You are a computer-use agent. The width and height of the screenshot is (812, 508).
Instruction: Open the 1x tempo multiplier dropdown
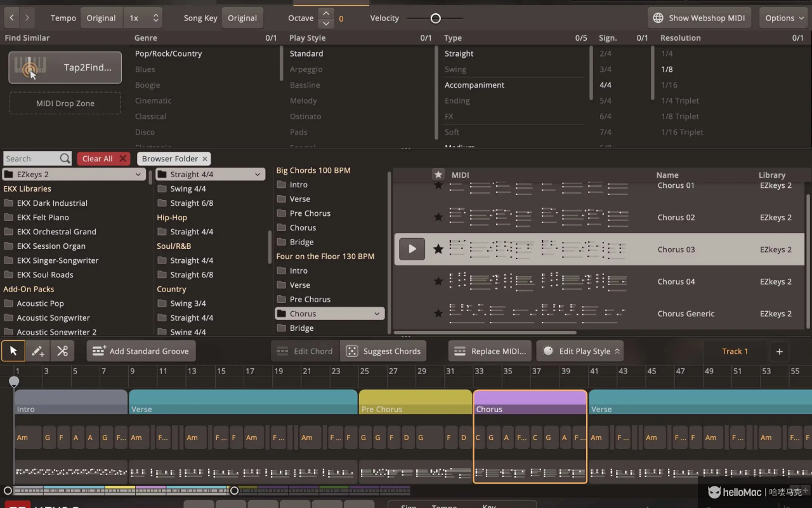pos(143,18)
